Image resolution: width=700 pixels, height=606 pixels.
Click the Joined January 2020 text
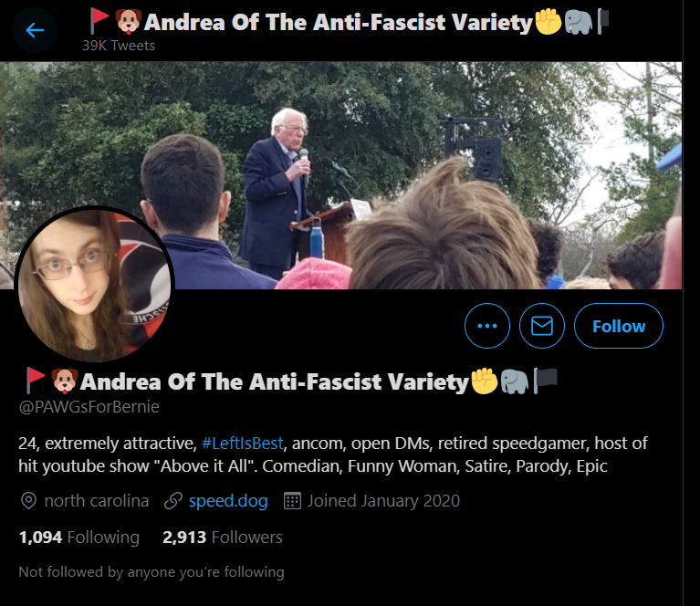(383, 501)
